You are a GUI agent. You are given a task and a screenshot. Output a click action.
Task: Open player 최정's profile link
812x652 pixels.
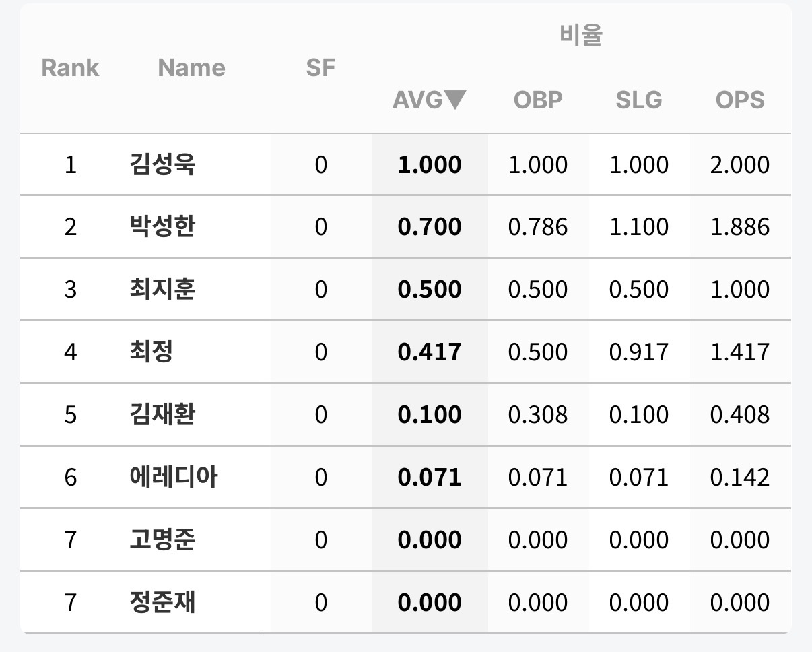point(151,352)
